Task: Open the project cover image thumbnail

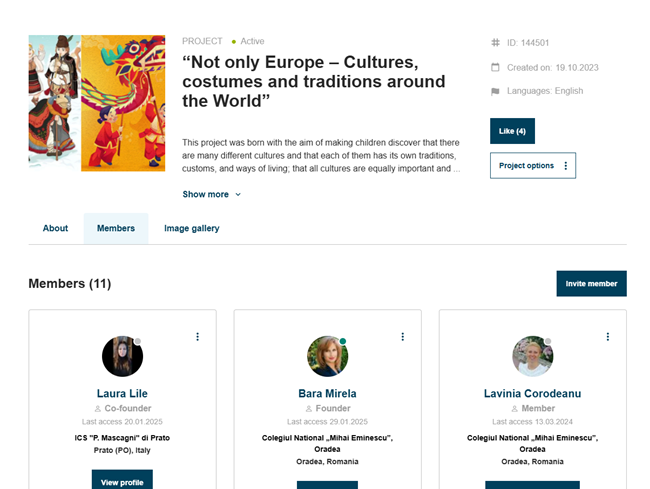Action: click(x=97, y=103)
